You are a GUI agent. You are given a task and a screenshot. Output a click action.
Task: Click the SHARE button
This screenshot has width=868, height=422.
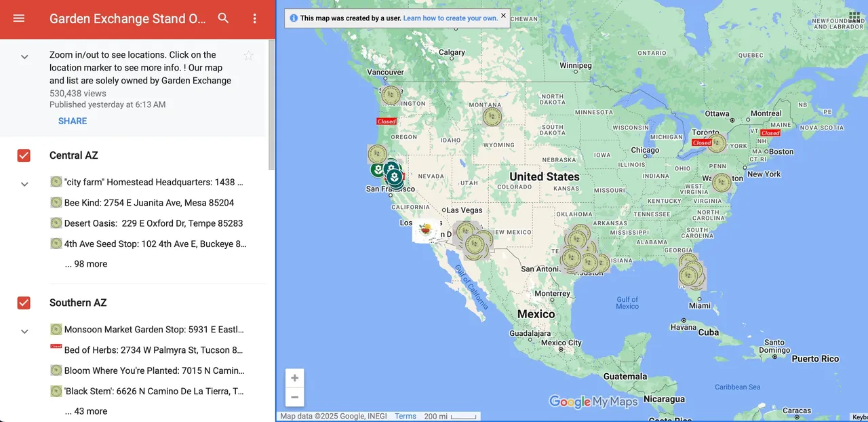pyautogui.click(x=72, y=121)
